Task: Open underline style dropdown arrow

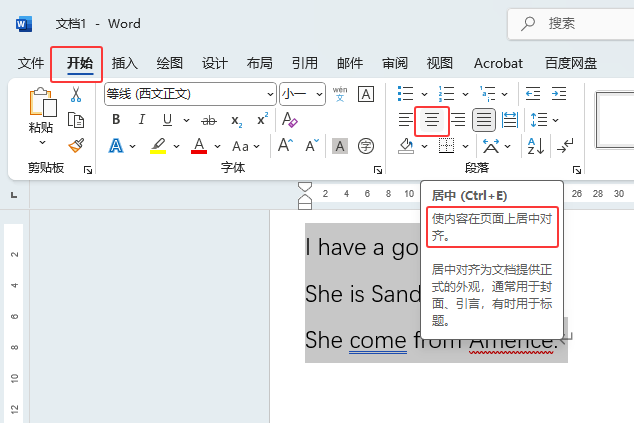Action: (x=186, y=120)
